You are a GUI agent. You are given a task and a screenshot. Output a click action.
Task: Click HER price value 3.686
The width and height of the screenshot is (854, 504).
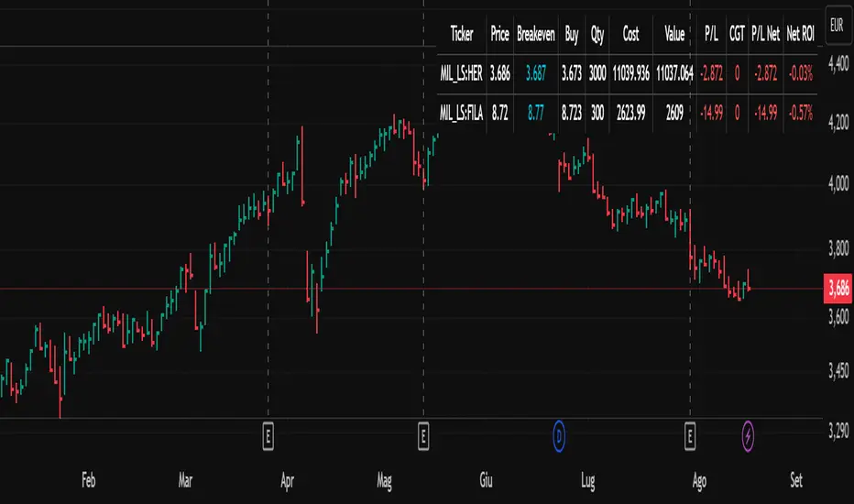pyautogui.click(x=500, y=73)
